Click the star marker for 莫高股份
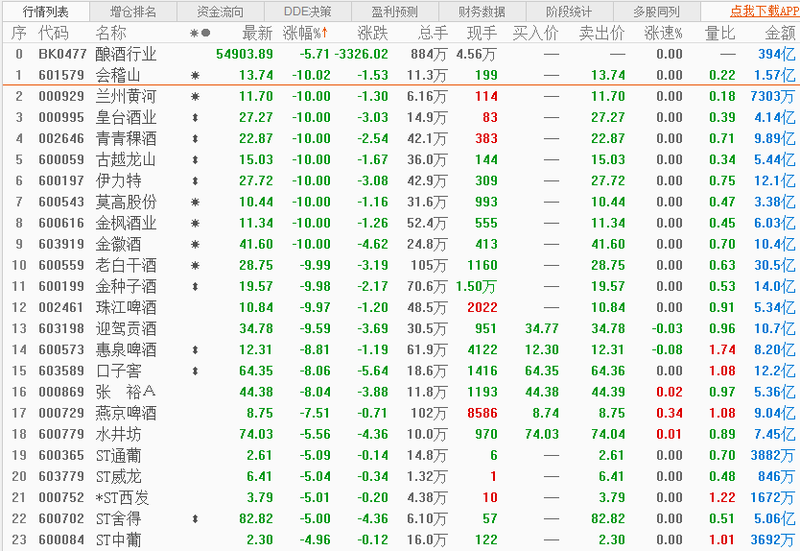This screenshot has height=551, width=800. 195,203
